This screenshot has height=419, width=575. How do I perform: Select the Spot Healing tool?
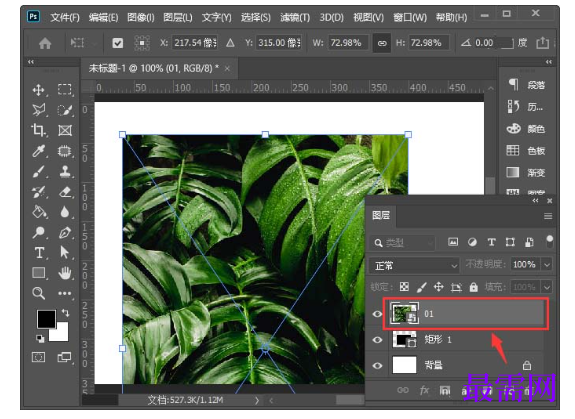65,151
